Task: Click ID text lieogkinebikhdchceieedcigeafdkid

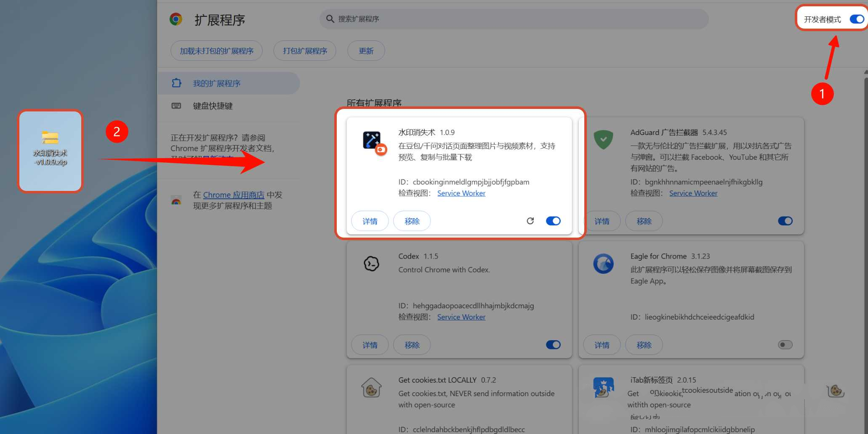Action: coord(699,317)
